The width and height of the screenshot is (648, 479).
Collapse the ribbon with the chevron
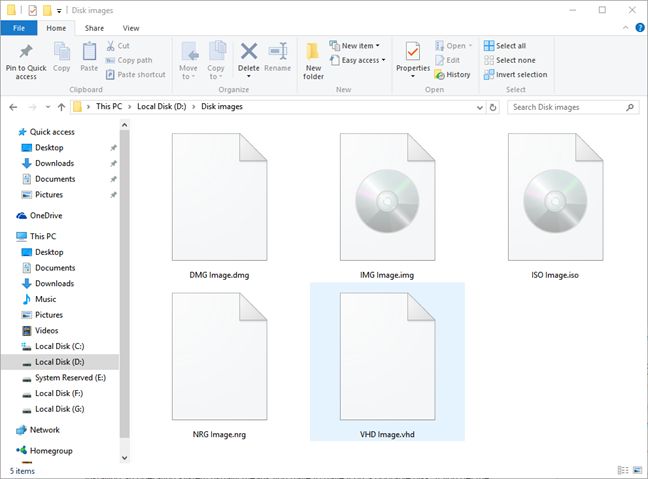624,29
